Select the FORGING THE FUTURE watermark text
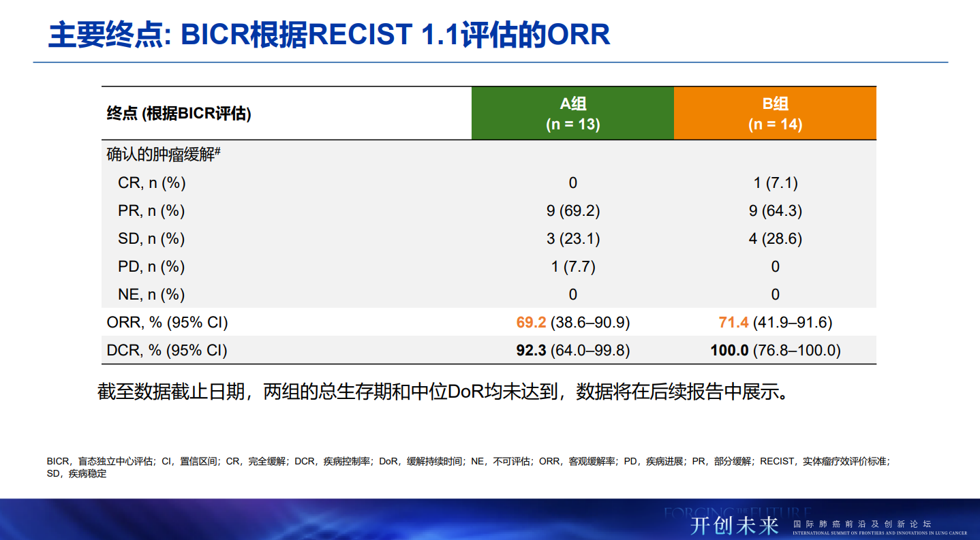980x540 pixels. [737, 511]
